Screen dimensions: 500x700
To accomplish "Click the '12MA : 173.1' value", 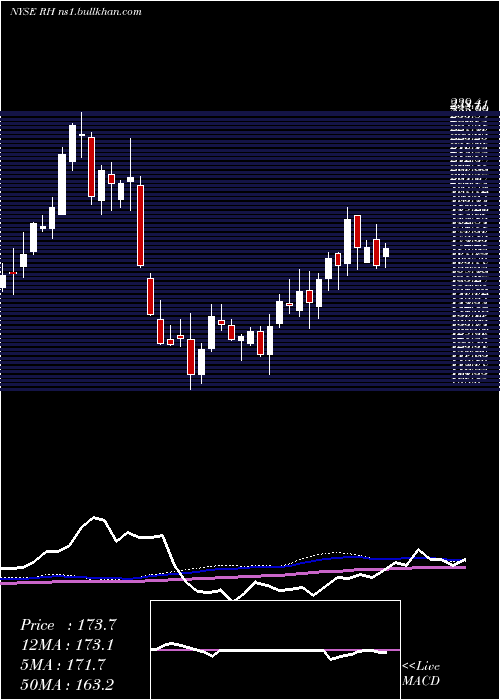I will (67, 645).
